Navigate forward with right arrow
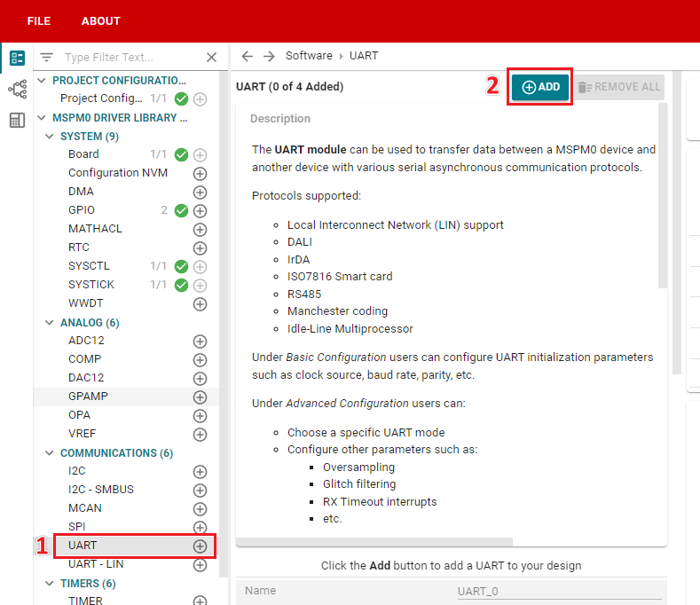Image resolution: width=700 pixels, height=605 pixels. (x=269, y=56)
